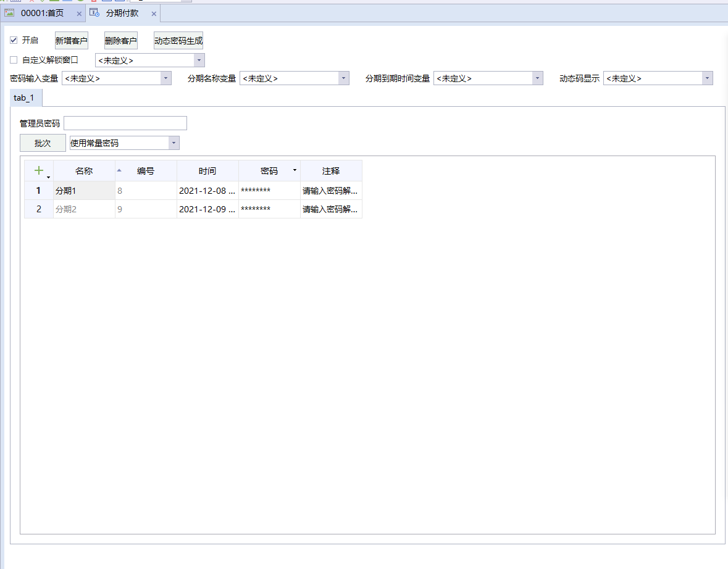Click the 新增客户 button
Image resolution: width=728 pixels, height=569 pixels.
point(72,41)
